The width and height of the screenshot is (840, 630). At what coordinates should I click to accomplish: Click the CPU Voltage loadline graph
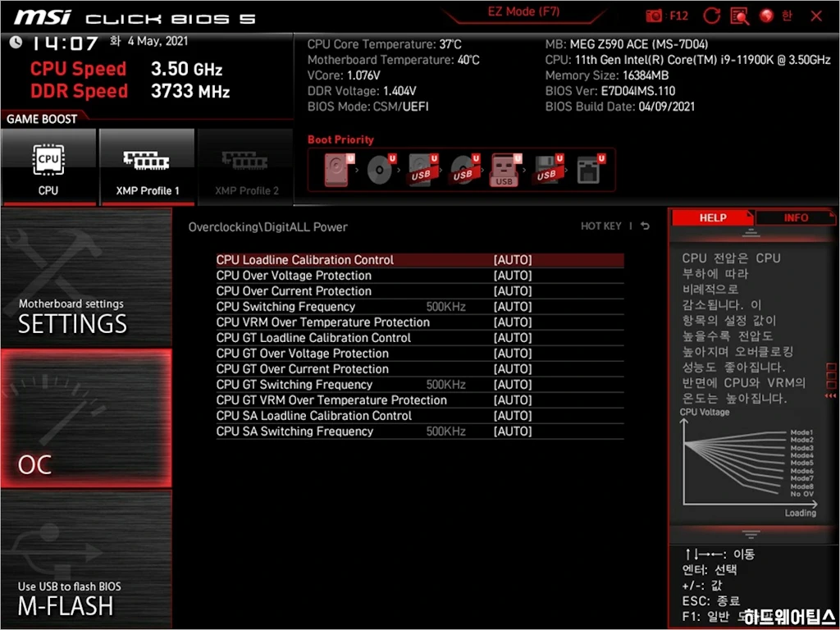point(749,463)
